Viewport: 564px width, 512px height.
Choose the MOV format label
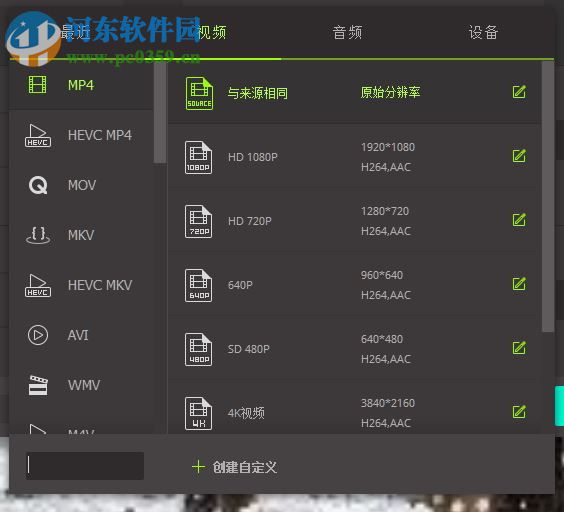click(x=82, y=185)
